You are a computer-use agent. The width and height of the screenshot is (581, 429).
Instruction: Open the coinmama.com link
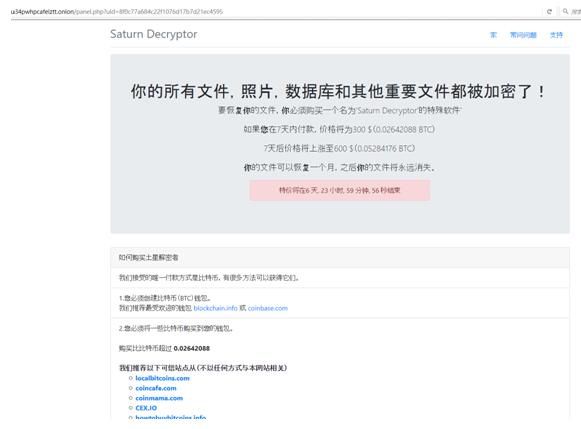tap(159, 398)
